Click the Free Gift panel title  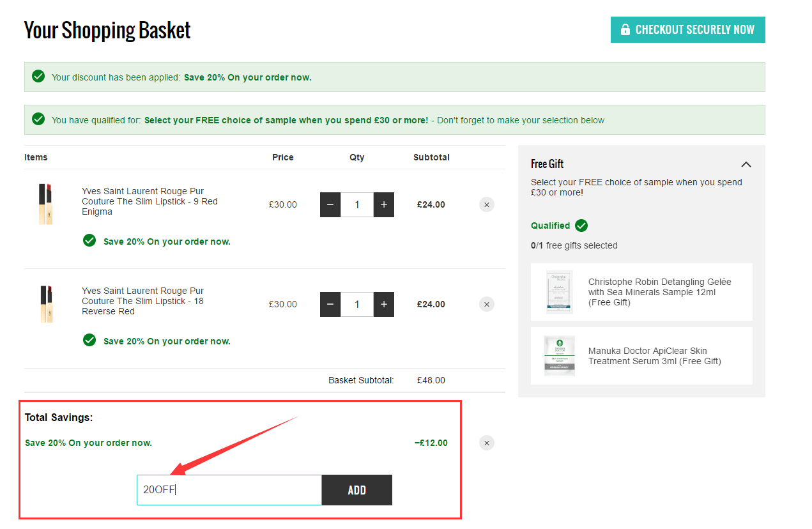pyautogui.click(x=548, y=164)
